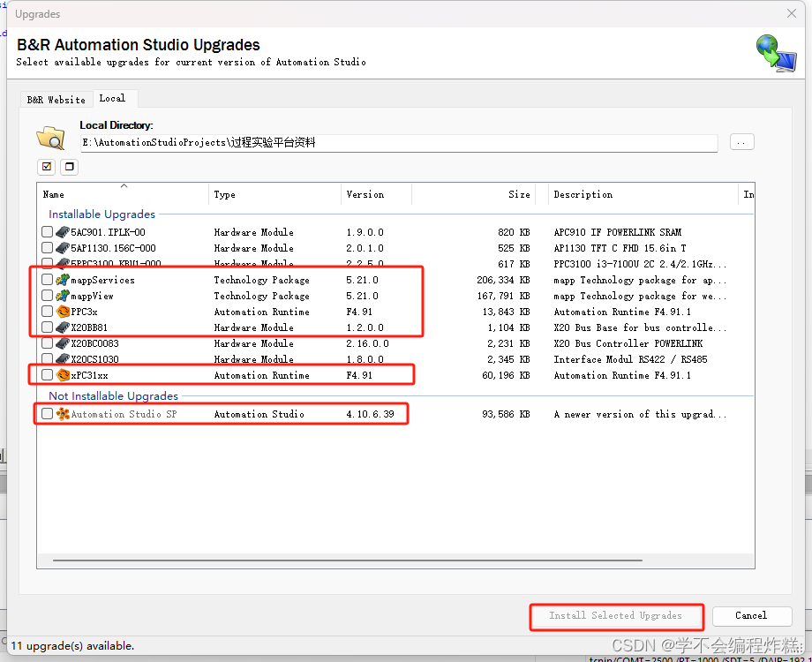Select the X20CS1030 checkbox
Viewport: 812px width, 662px height.
point(47,358)
